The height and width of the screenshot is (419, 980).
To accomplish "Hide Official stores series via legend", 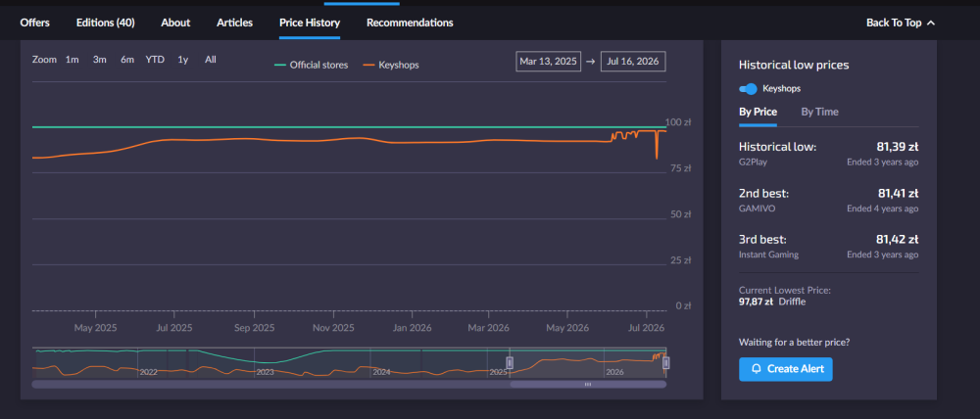I will 311,65.
